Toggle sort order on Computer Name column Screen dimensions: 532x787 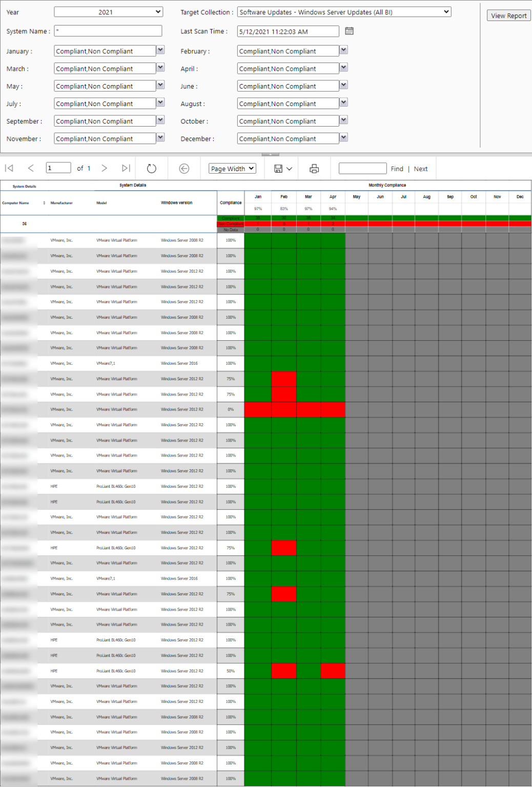(x=44, y=202)
